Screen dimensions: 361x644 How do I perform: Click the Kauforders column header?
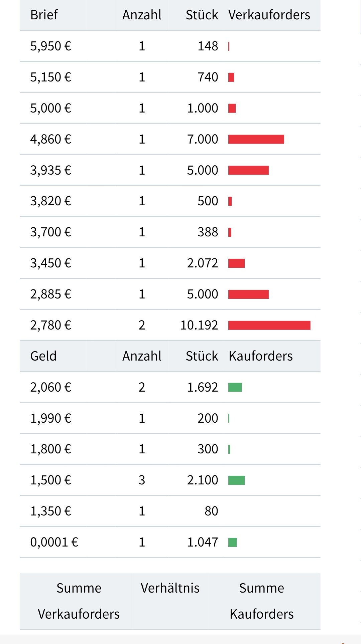pos(261,356)
